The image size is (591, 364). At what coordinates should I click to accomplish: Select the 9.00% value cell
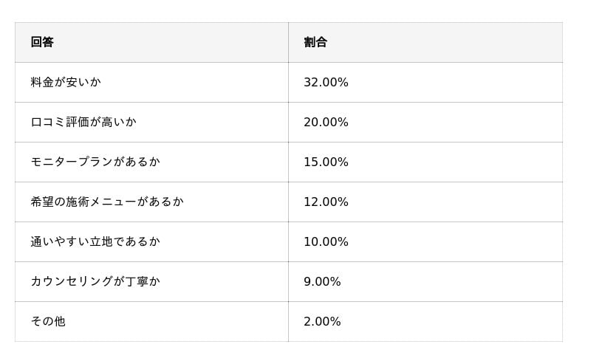[x=322, y=281]
